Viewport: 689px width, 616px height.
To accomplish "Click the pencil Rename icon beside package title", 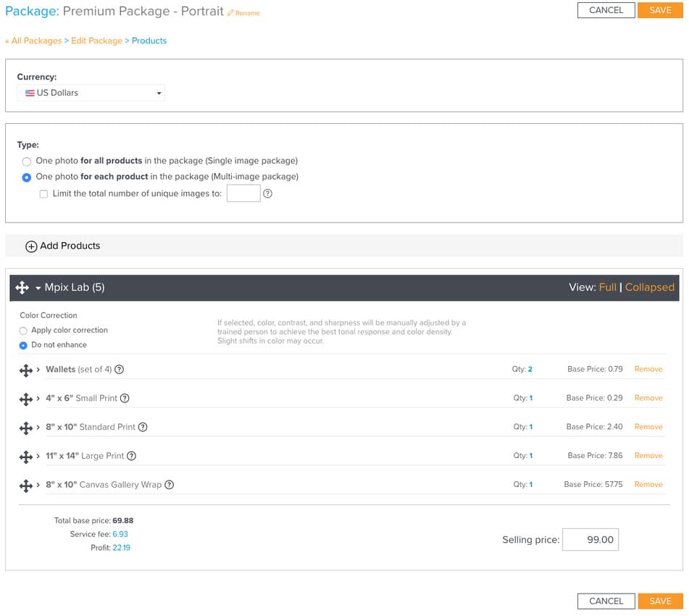I will pos(230,13).
